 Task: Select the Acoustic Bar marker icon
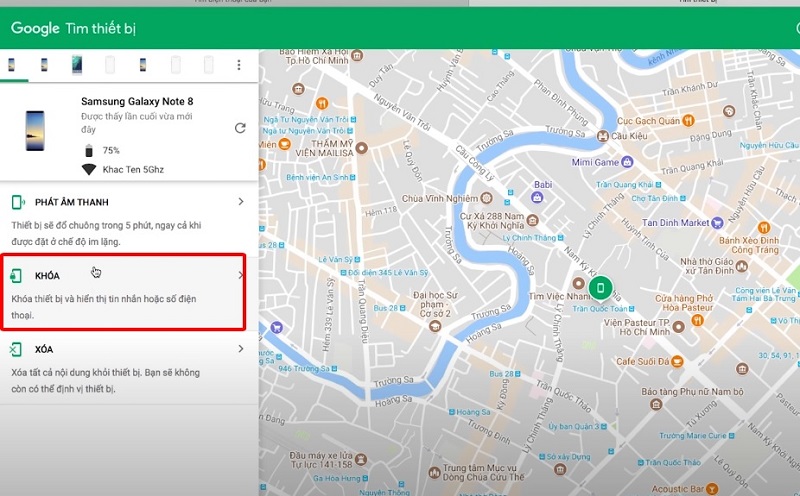click(712, 489)
